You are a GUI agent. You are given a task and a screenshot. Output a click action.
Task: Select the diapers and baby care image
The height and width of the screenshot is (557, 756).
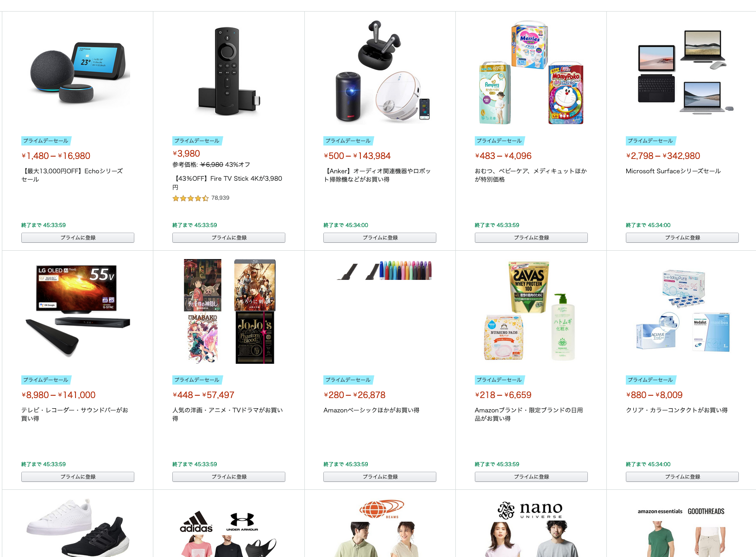click(x=531, y=72)
